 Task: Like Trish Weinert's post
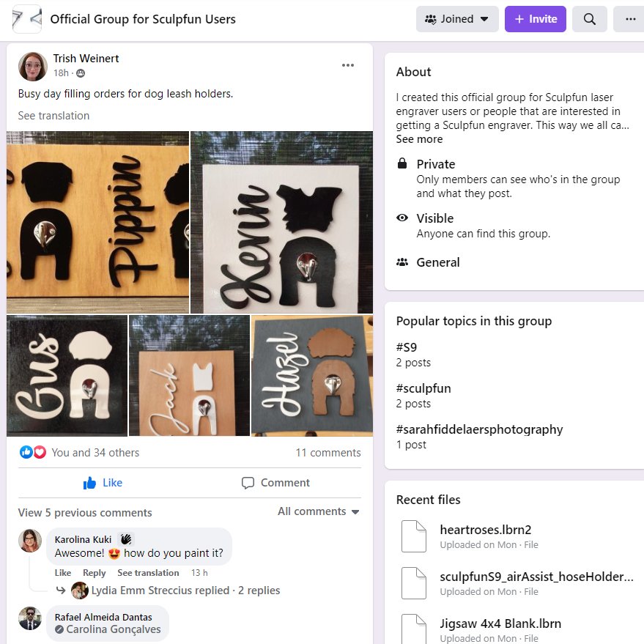[103, 483]
